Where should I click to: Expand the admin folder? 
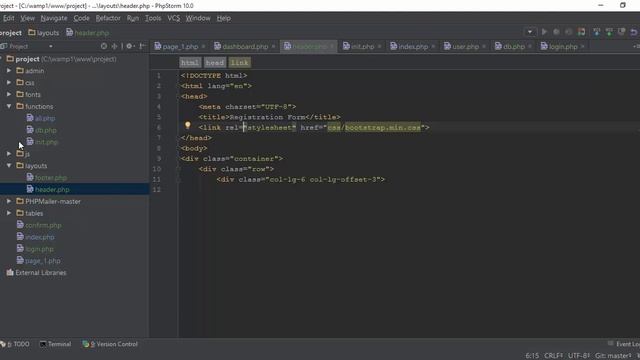[x=9, y=71]
